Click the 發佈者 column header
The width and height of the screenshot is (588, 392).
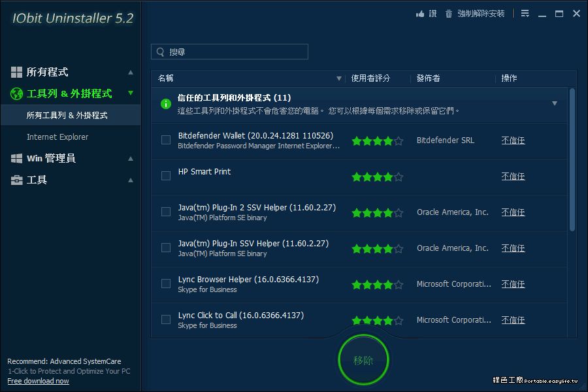pos(428,78)
